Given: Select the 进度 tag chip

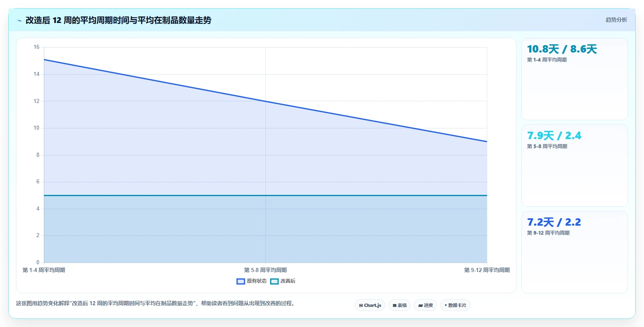Looking at the screenshot, I should 425,305.
